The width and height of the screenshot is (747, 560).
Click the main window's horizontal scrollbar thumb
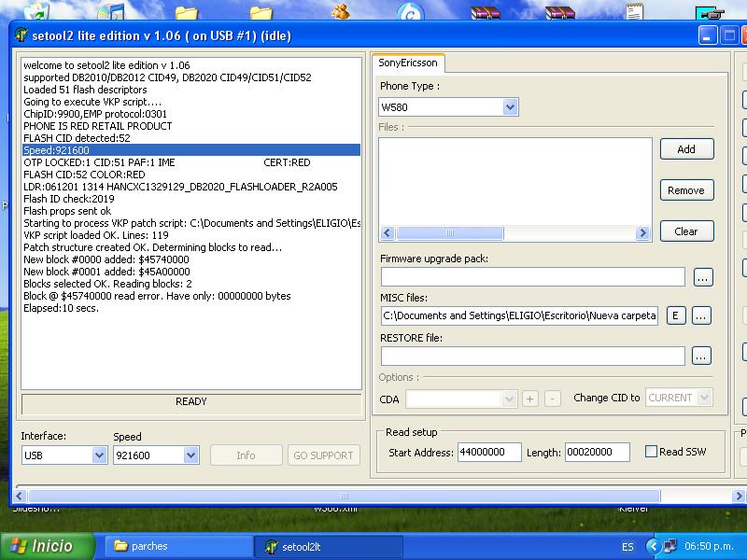point(344,496)
